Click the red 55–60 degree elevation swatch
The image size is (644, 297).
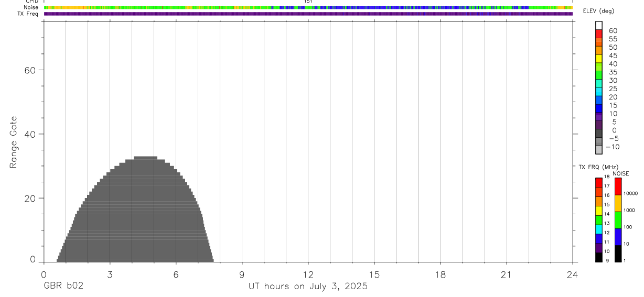[599, 34]
